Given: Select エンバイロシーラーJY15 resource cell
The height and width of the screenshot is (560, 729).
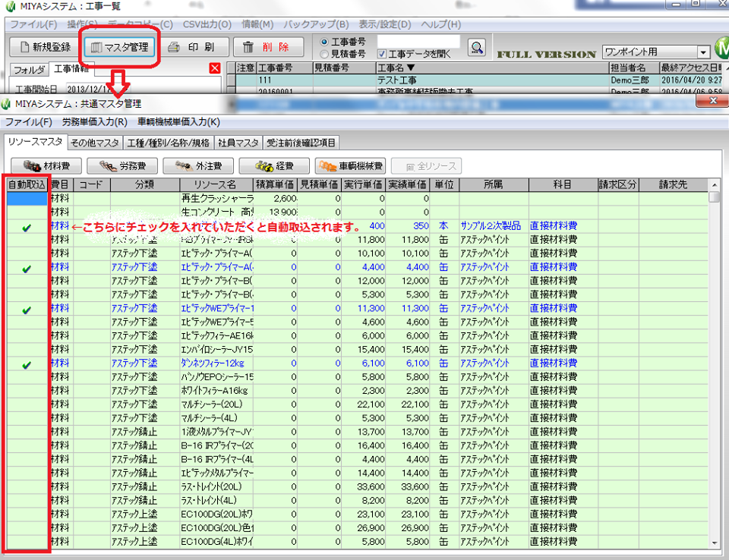Looking at the screenshot, I should click(216, 350).
